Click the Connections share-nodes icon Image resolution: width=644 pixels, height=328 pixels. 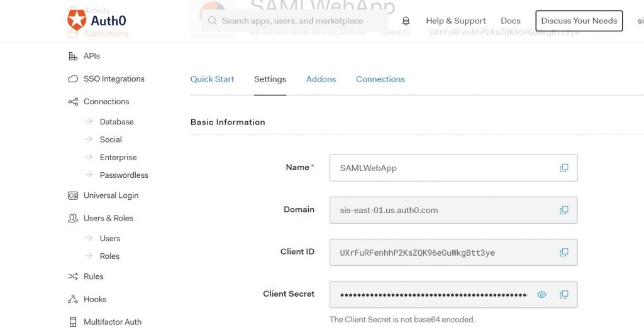pyautogui.click(x=73, y=101)
